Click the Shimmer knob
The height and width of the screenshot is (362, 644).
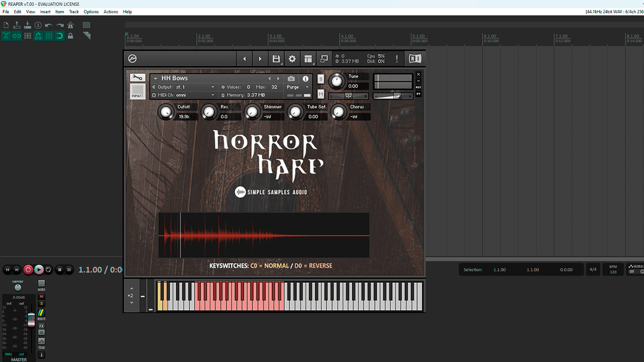pyautogui.click(x=252, y=112)
